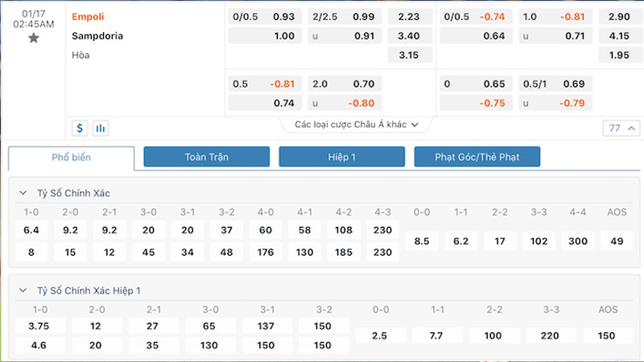The image size is (644, 362).
Task: Select the 2.23 Empoli win odds
Action: click(409, 17)
